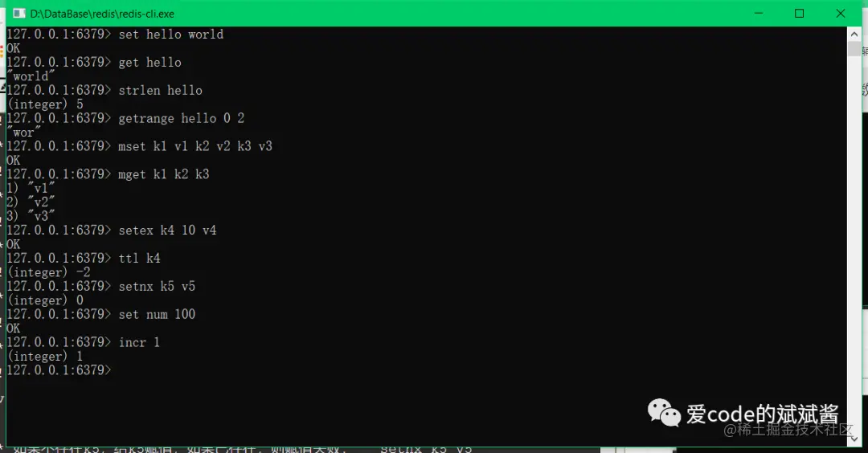Click the scrollbar down arrow
868x453 pixels.
854,439
